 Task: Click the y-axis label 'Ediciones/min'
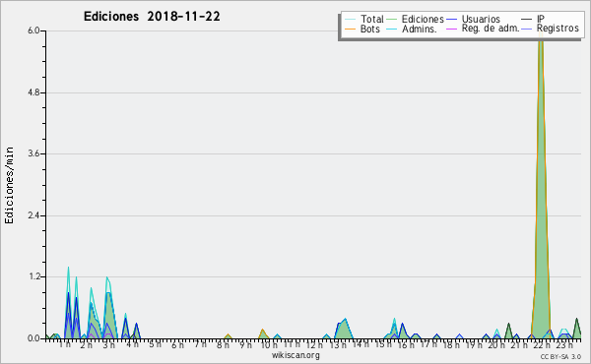[9, 185]
